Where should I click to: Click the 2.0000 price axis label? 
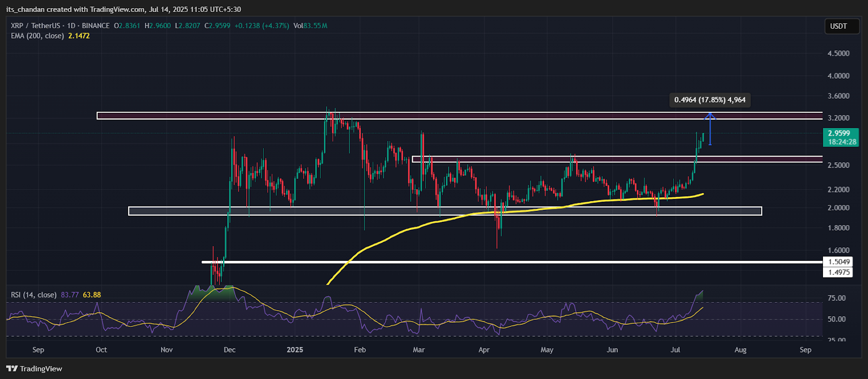(839, 208)
